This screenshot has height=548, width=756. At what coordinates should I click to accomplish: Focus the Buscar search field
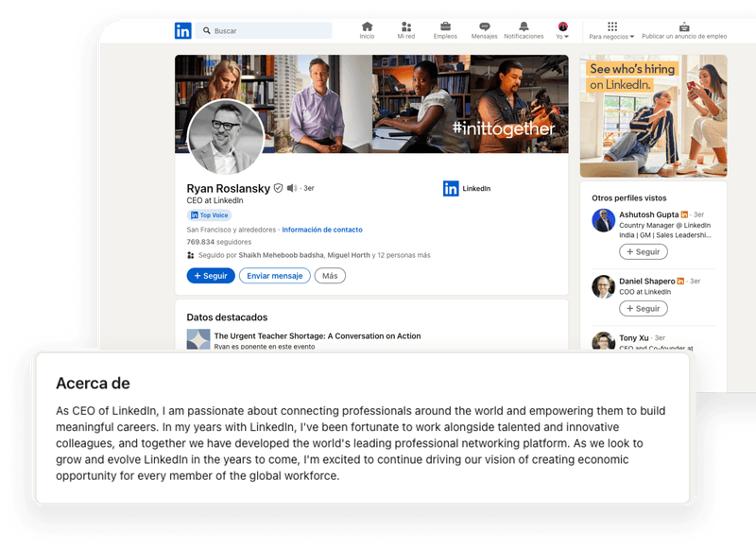click(265, 31)
